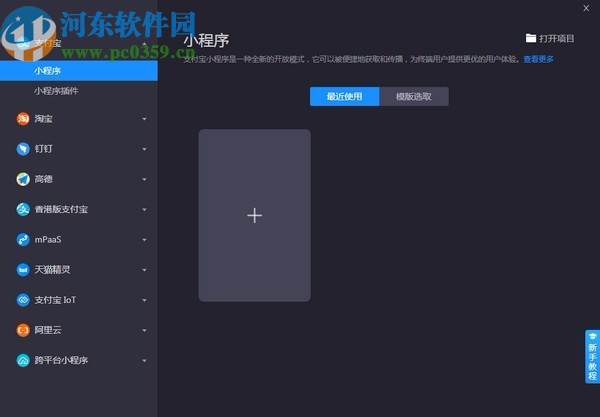
Task: Choose the 高德 label in sidebar
Action: 44,179
